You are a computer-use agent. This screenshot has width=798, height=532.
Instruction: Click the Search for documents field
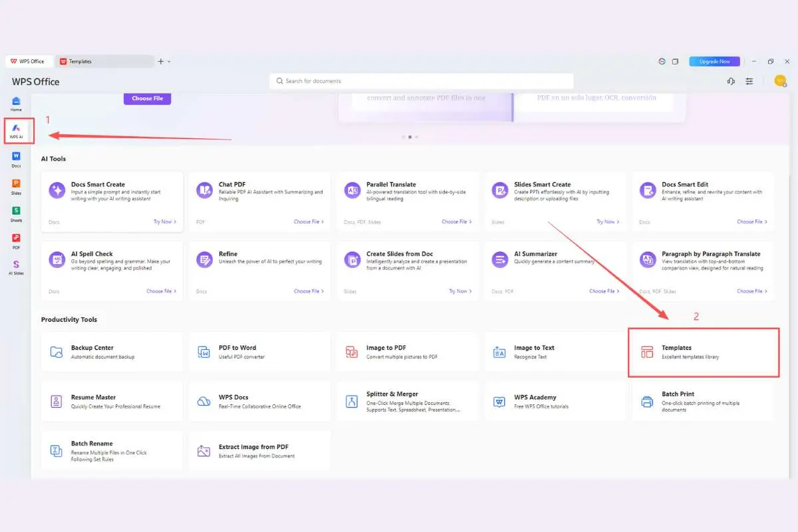point(422,81)
